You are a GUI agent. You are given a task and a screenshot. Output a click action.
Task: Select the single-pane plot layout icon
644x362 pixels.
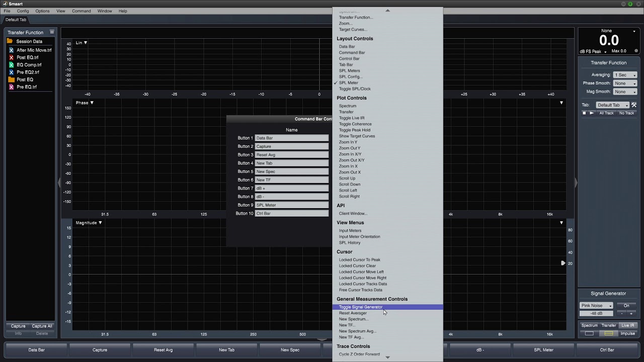click(589, 333)
